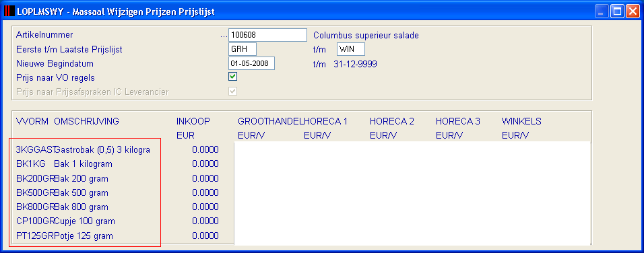Click the disabled Prijsafspraken IC Leverancier checkbox
Image resolution: width=644 pixels, height=253 pixels.
pos(233,91)
